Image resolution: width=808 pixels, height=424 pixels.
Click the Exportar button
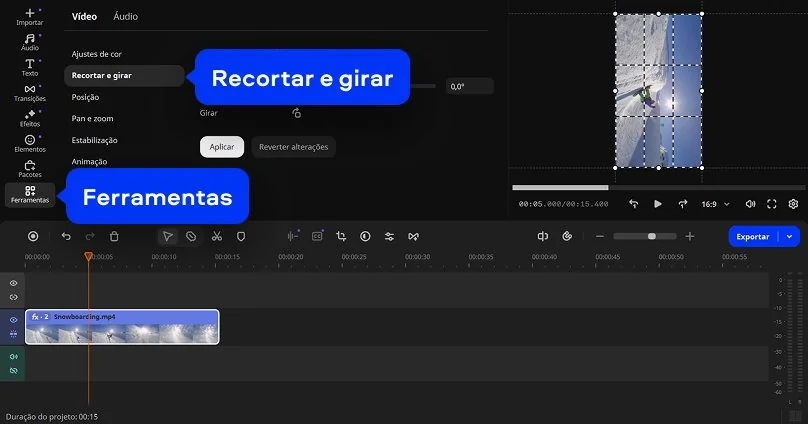753,236
